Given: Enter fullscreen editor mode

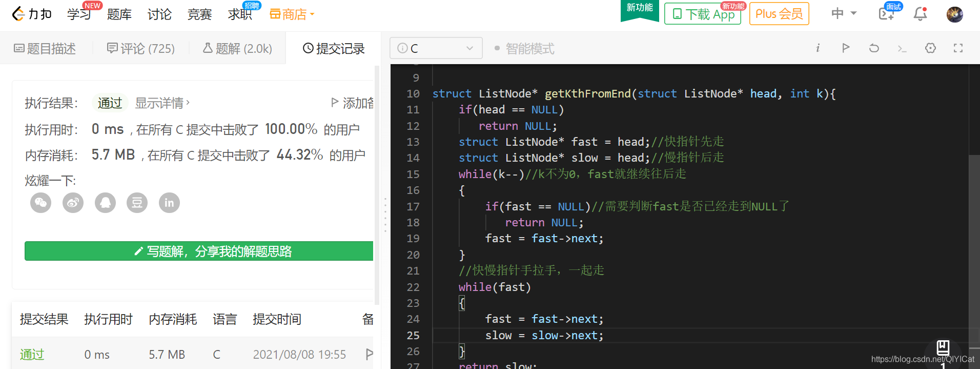Looking at the screenshot, I should pos(958,48).
